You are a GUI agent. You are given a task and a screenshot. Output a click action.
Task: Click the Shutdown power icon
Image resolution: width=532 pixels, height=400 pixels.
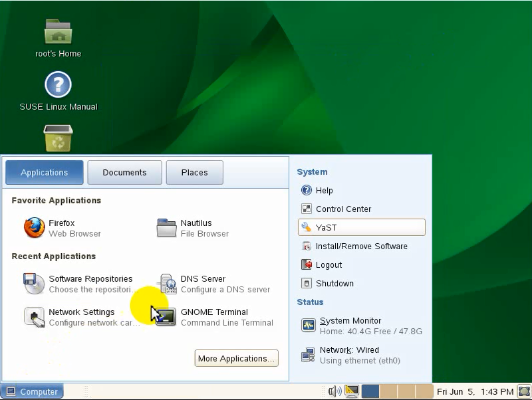pos(307,283)
